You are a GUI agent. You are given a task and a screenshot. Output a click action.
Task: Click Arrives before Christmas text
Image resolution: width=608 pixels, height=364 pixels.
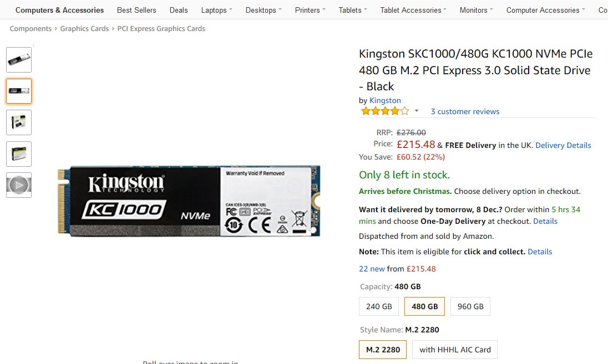tap(405, 191)
